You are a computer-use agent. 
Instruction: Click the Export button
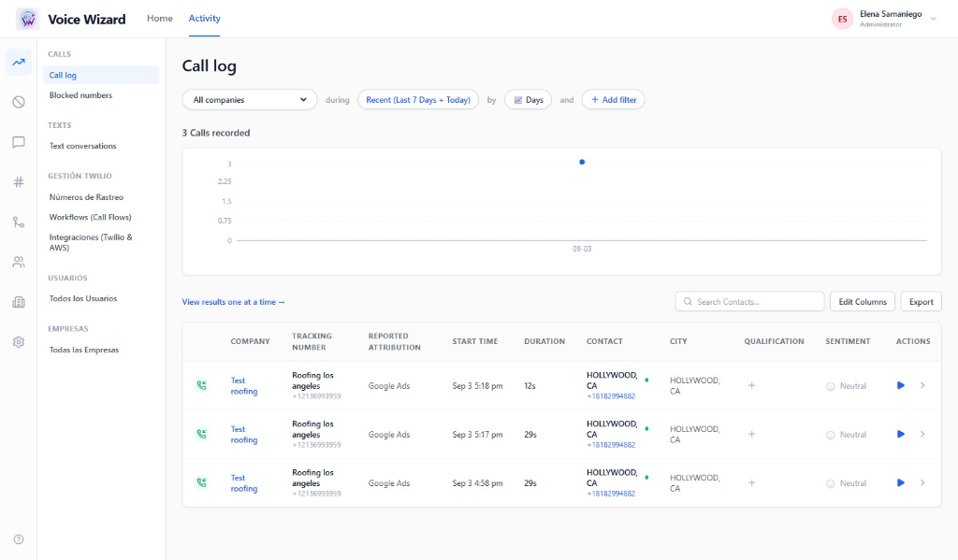click(x=921, y=302)
